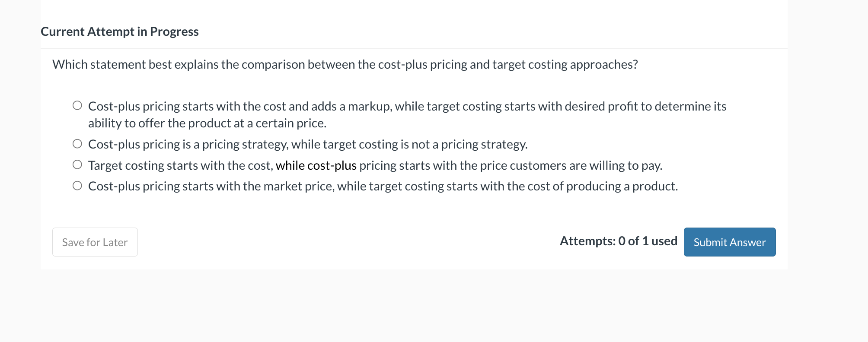This screenshot has width=868, height=342.
Task: Click the Save for Later outlined button
Action: click(x=95, y=242)
